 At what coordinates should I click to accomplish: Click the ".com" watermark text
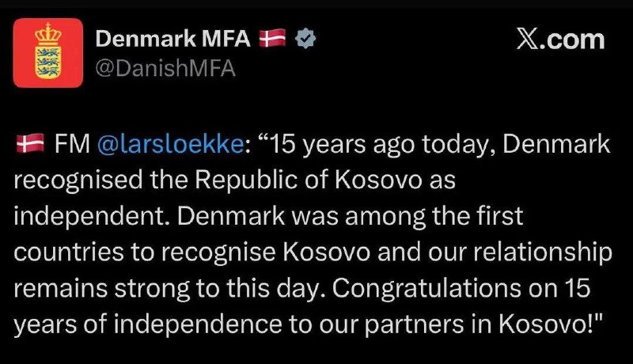[576, 38]
